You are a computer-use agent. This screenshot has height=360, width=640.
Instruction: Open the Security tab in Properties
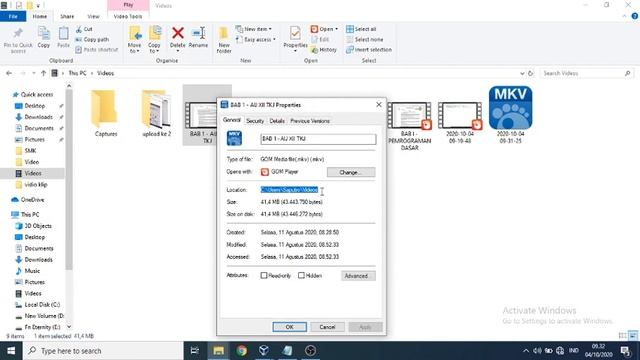(x=255, y=121)
